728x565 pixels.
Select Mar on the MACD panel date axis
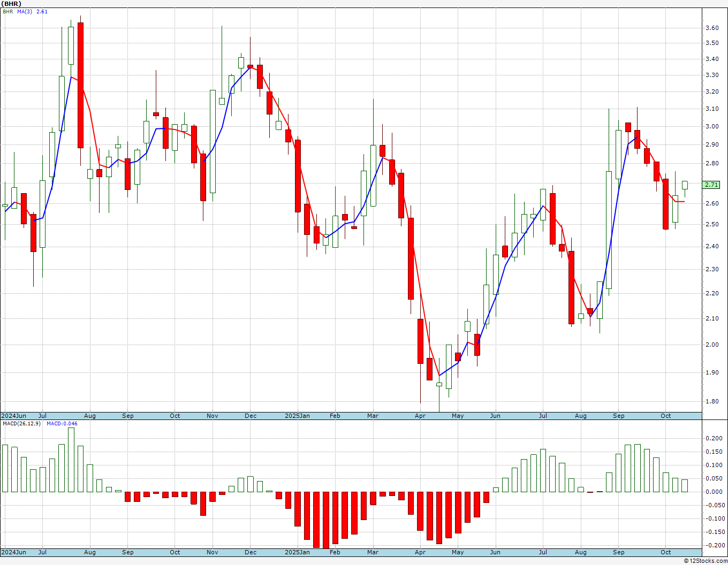tap(373, 552)
